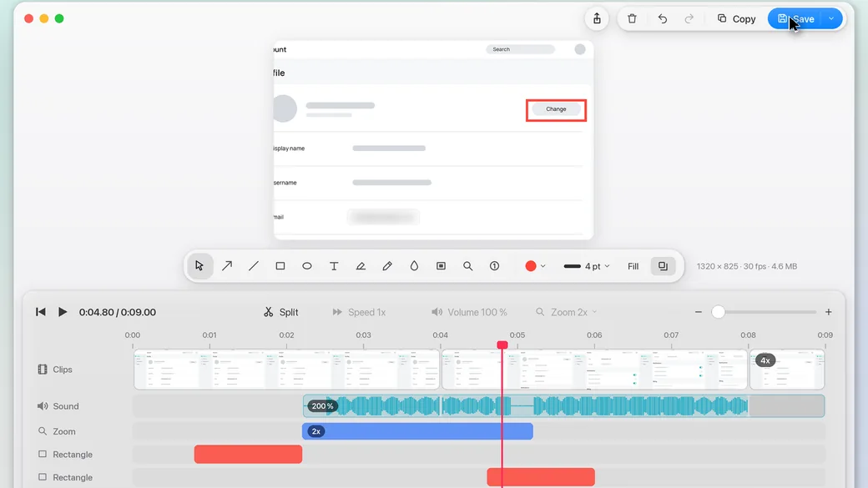Click the 200 % badge on sound

coord(322,406)
